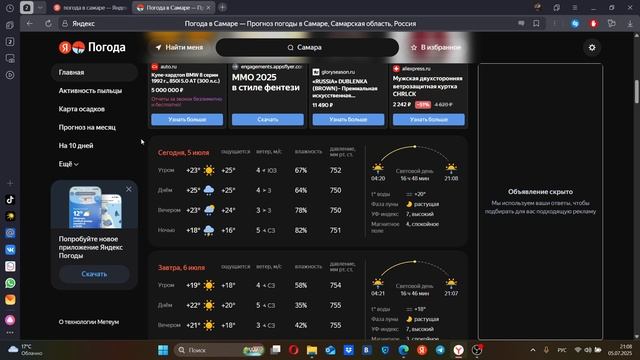Switch language indicator РУС
Screen dimensions: 640x360
pos(562,350)
